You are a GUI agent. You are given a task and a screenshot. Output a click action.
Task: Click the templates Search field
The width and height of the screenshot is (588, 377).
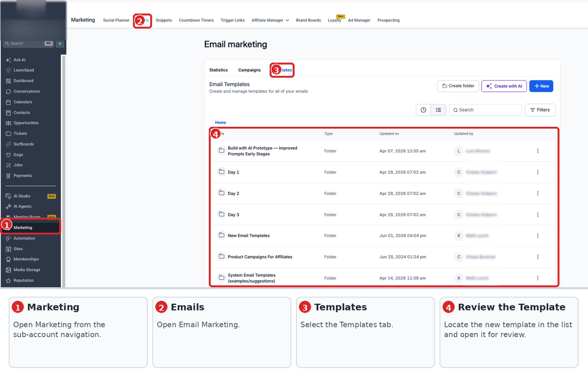coord(485,110)
